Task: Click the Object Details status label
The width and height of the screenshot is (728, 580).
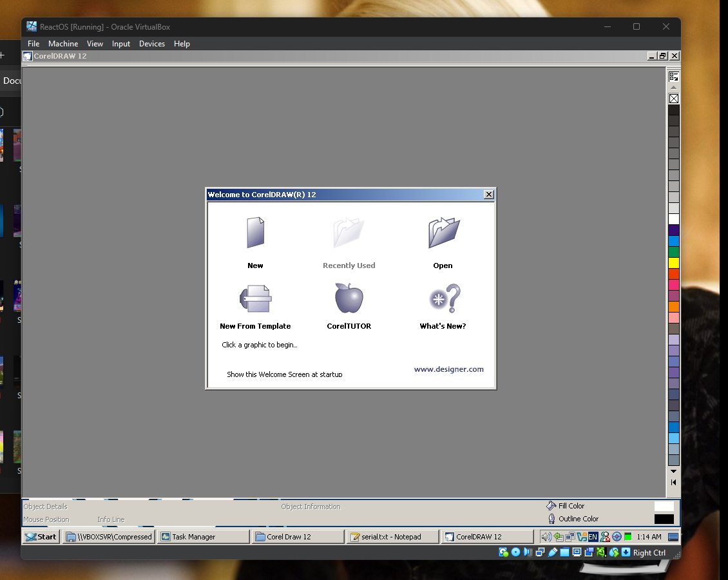Action: [x=46, y=507]
